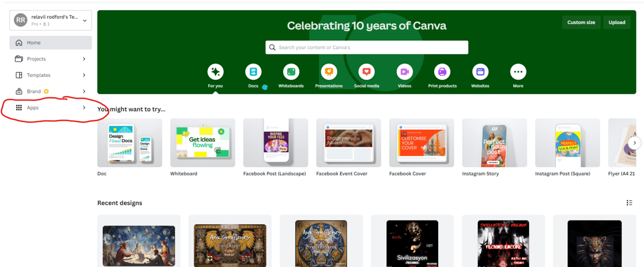This screenshot has height=267, width=644.
Task: Select the For you tab
Action: pyautogui.click(x=215, y=76)
